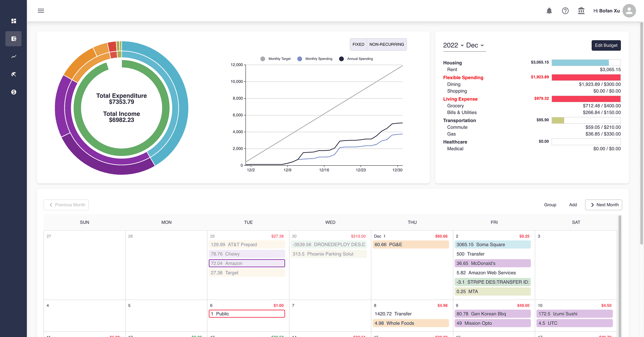
Task: Toggle the Monthly Spending legend item
Action: (x=315, y=59)
